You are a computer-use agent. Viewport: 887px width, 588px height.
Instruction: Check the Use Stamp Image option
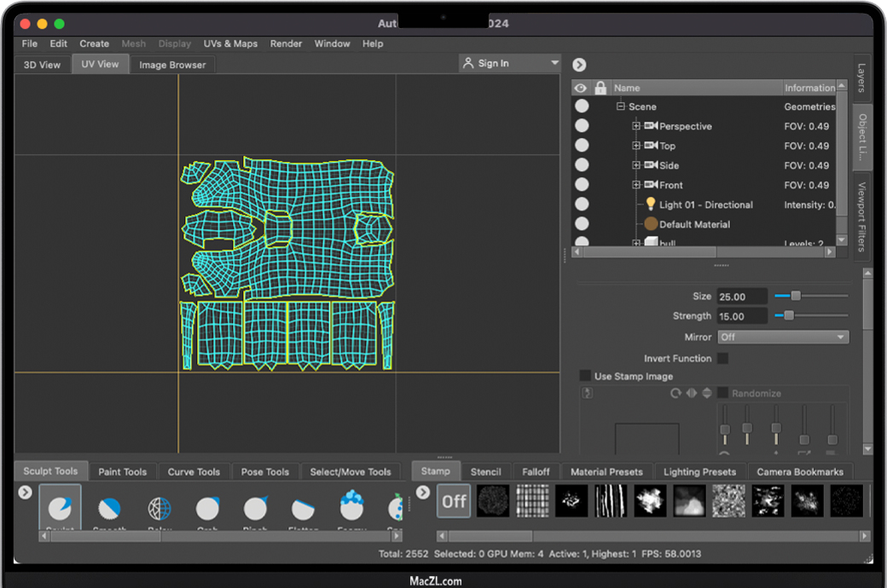tap(585, 376)
